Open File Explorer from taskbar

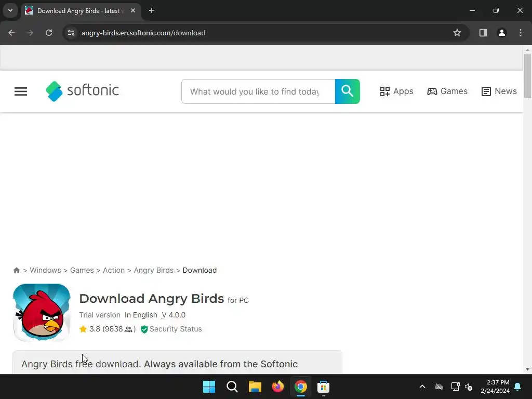(255, 387)
